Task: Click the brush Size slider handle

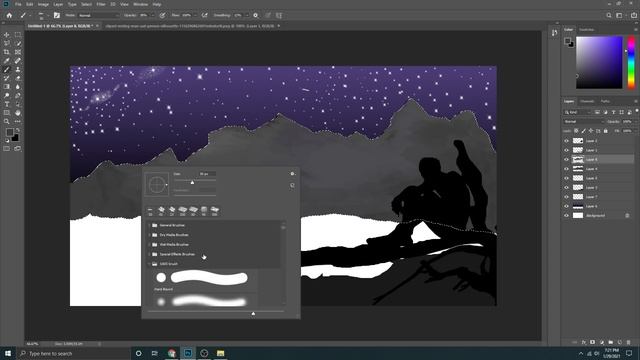Action: pyautogui.click(x=192, y=182)
